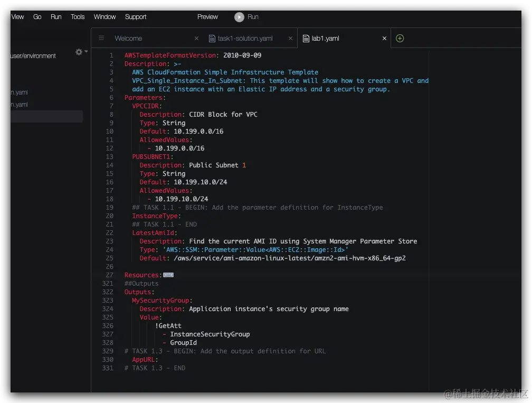Open the tab list hamburger menu
The image size is (532, 403).
[x=101, y=38]
